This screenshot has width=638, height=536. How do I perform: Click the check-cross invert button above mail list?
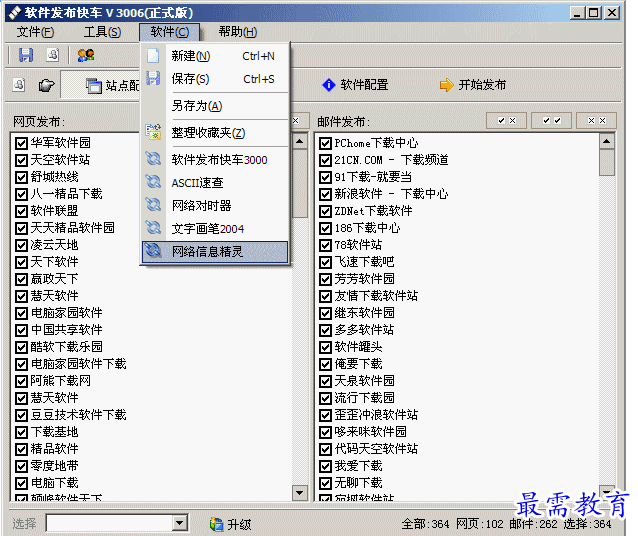coord(507,120)
